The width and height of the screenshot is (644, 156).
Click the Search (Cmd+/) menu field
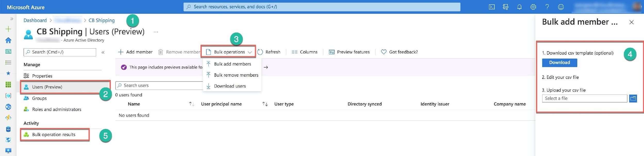(60, 52)
